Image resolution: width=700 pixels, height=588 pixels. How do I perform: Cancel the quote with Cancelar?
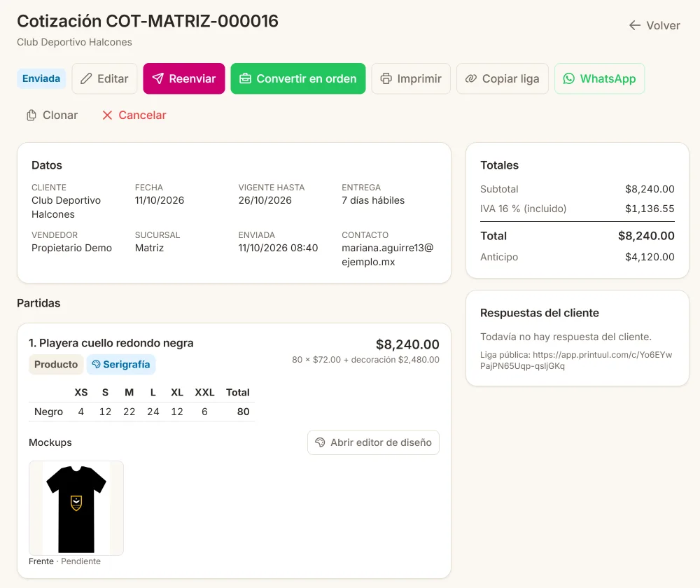(x=134, y=115)
